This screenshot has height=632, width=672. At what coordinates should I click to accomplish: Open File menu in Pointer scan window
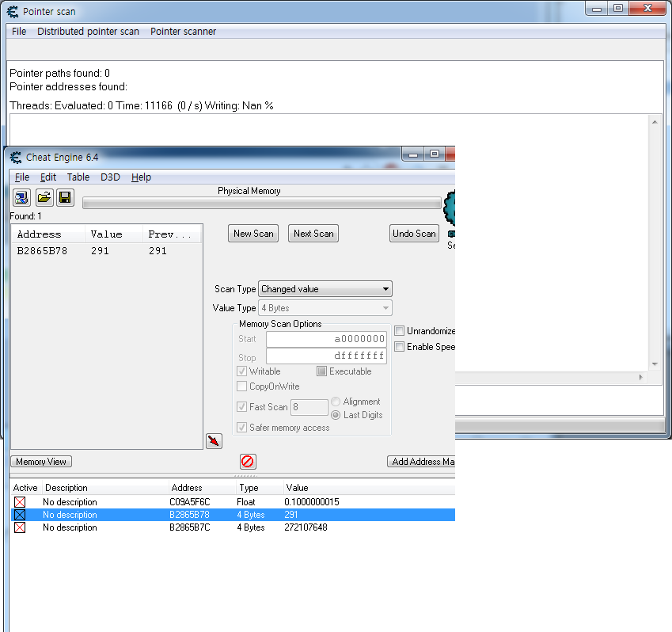pyautogui.click(x=19, y=32)
